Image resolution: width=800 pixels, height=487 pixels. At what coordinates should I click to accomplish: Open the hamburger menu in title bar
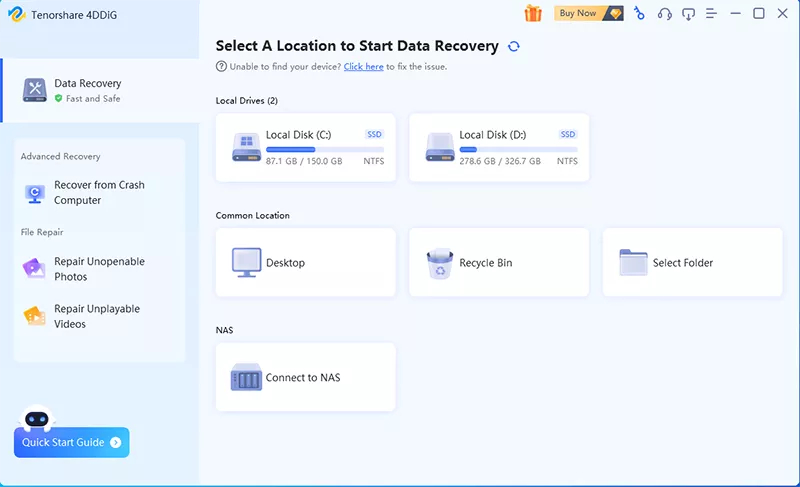coord(711,13)
